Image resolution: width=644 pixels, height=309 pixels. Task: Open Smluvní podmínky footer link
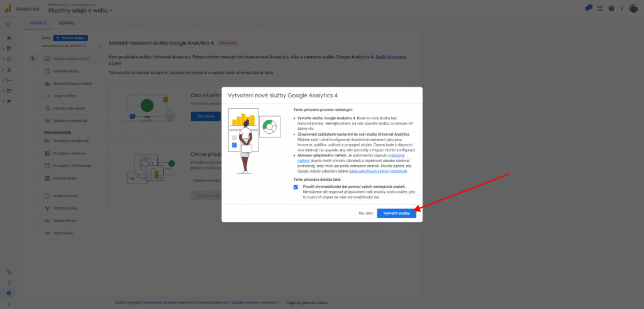[x=212, y=303]
